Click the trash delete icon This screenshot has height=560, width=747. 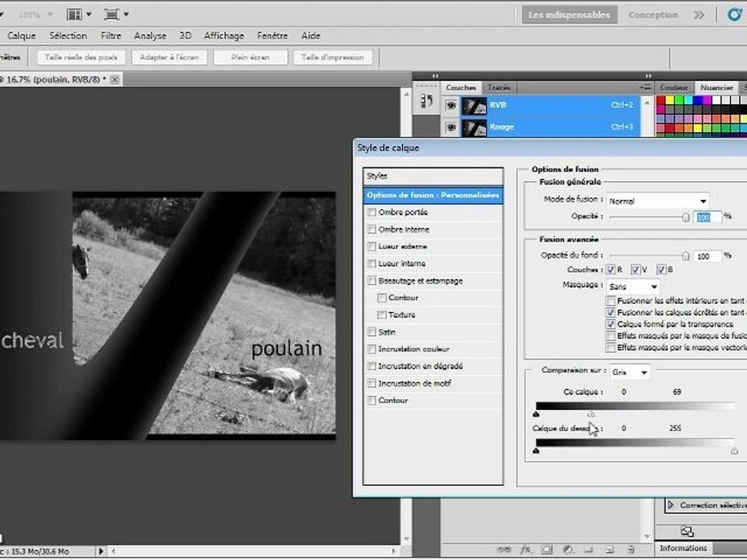tap(630, 549)
